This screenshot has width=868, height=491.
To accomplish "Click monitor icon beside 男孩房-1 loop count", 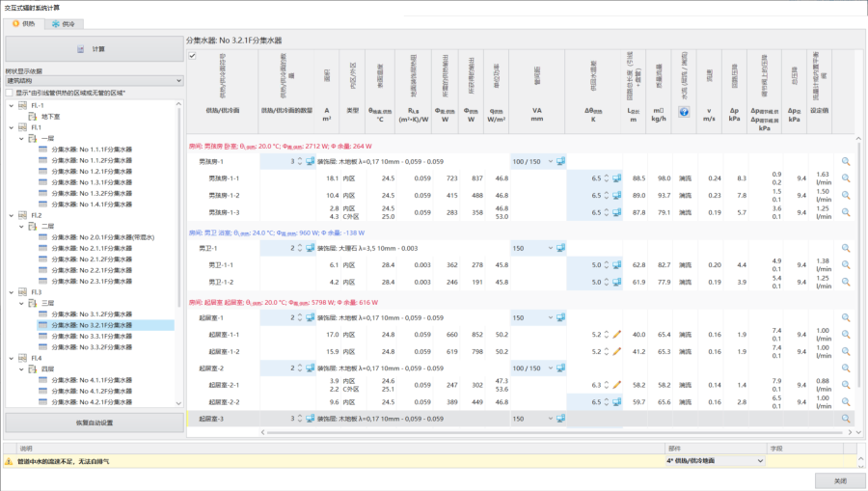I will coord(310,162).
